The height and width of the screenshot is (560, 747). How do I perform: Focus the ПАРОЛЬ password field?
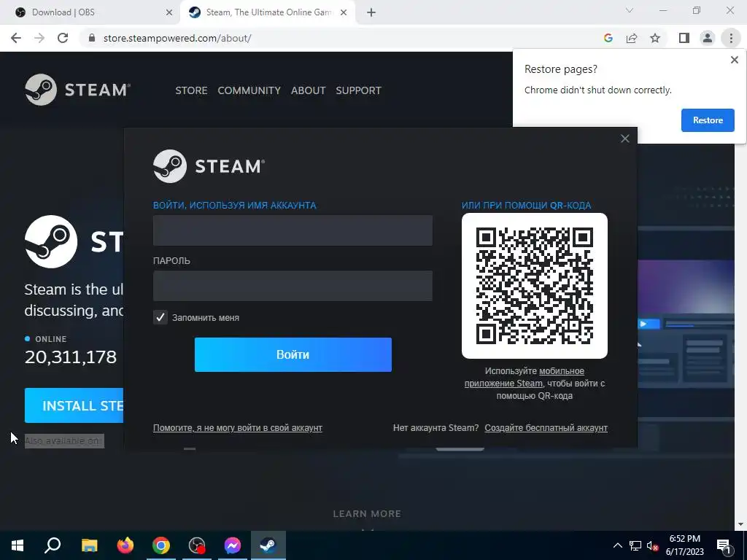click(x=293, y=286)
